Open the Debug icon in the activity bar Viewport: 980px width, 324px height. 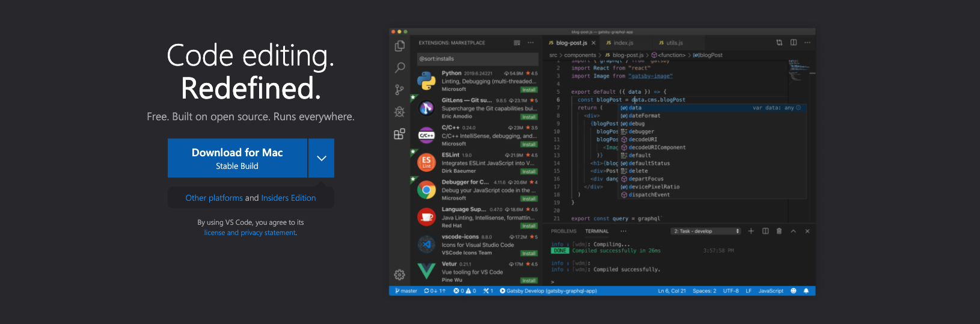click(x=399, y=112)
